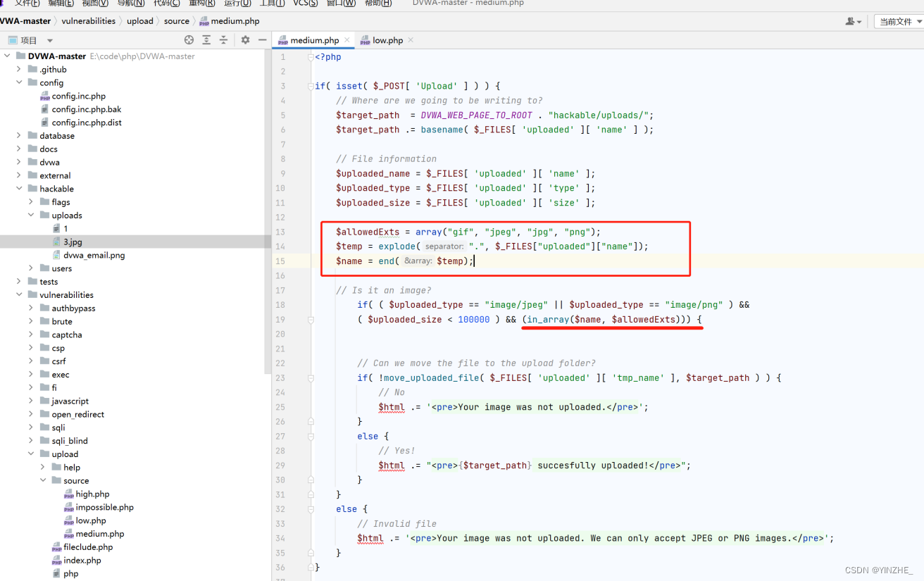The width and height of the screenshot is (924, 581).
Task: Select the open_redirect folder row
Action: (x=135, y=415)
